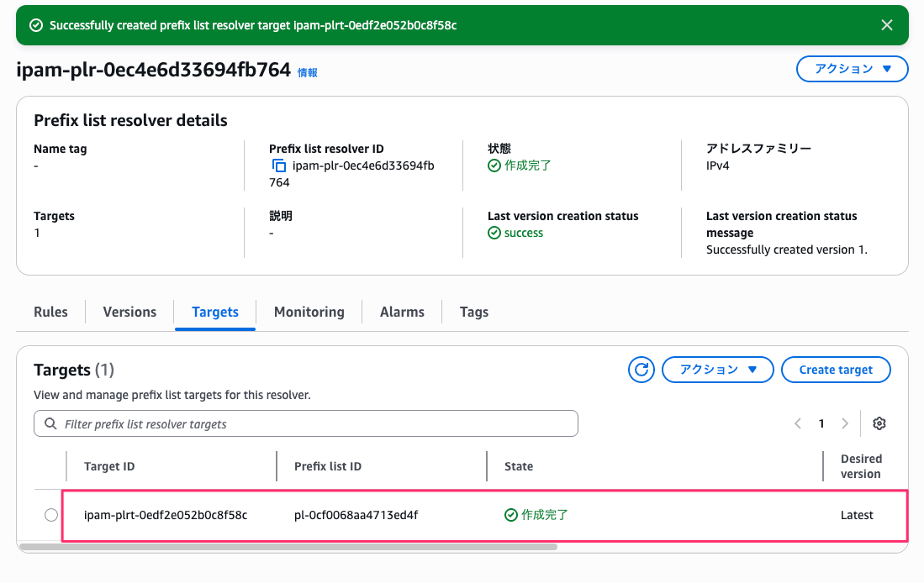Screen dimensions: 924x583
Task: Click the 情報 info link
Action: tap(308, 73)
